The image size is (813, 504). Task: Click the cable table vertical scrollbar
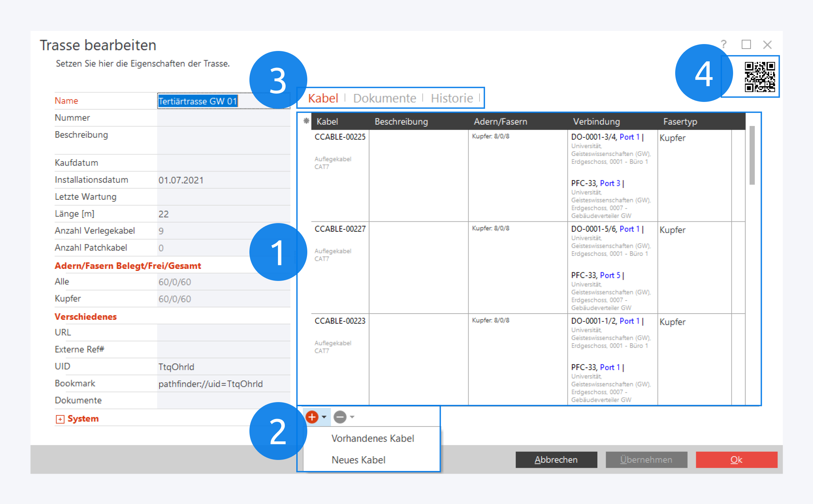click(752, 155)
